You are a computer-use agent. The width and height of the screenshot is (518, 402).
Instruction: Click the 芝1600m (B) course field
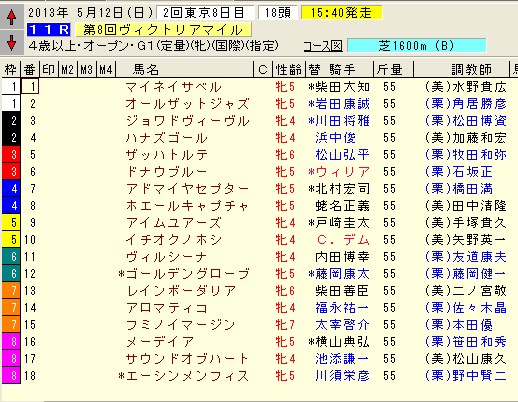416,45
